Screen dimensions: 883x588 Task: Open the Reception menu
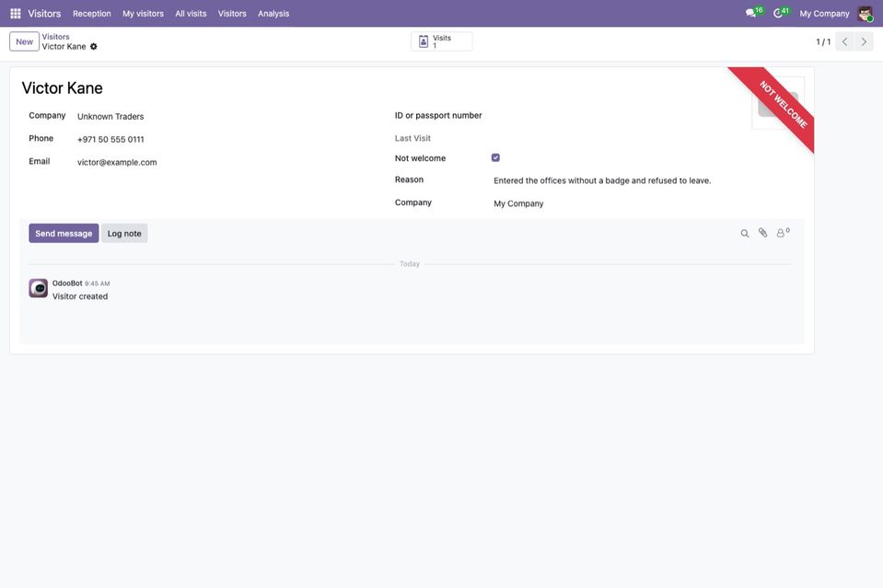pos(92,14)
